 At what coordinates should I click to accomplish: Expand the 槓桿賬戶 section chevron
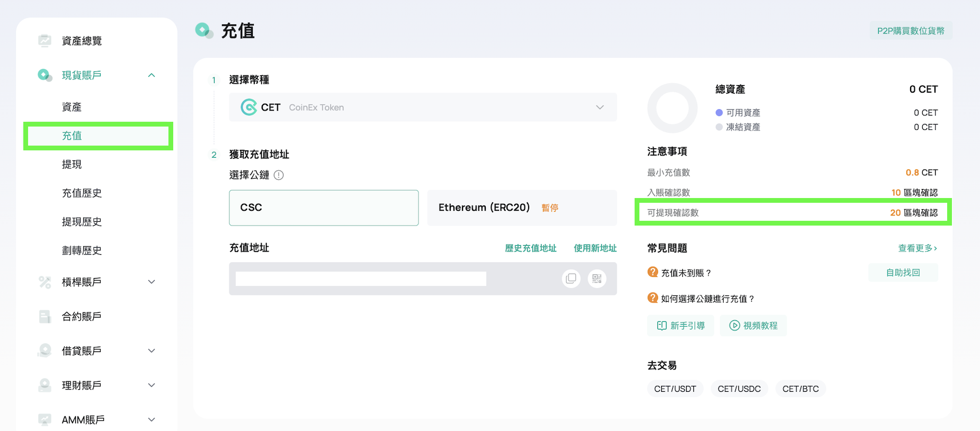(x=152, y=282)
